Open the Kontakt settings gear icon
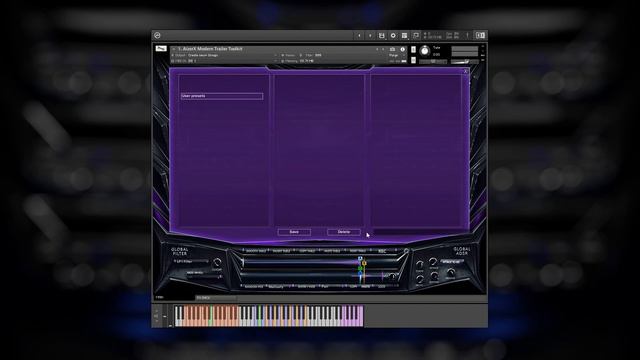This screenshot has height=360, width=640. (x=393, y=36)
